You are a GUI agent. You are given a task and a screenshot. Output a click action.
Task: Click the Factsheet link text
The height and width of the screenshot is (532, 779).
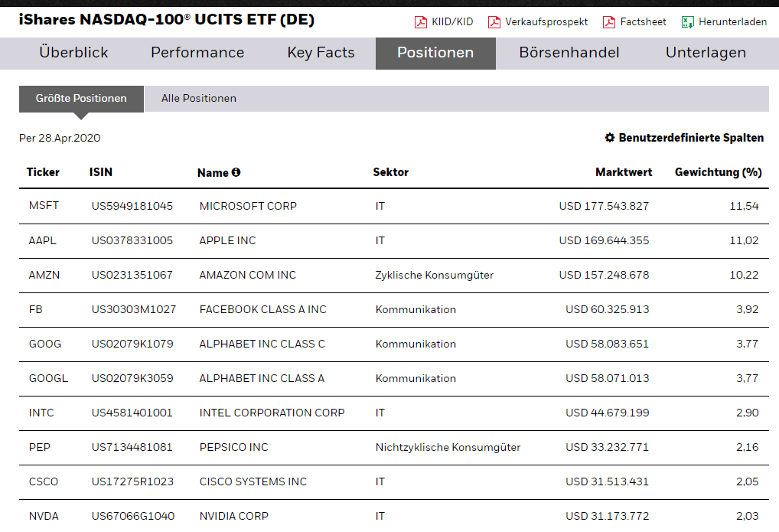[643, 22]
